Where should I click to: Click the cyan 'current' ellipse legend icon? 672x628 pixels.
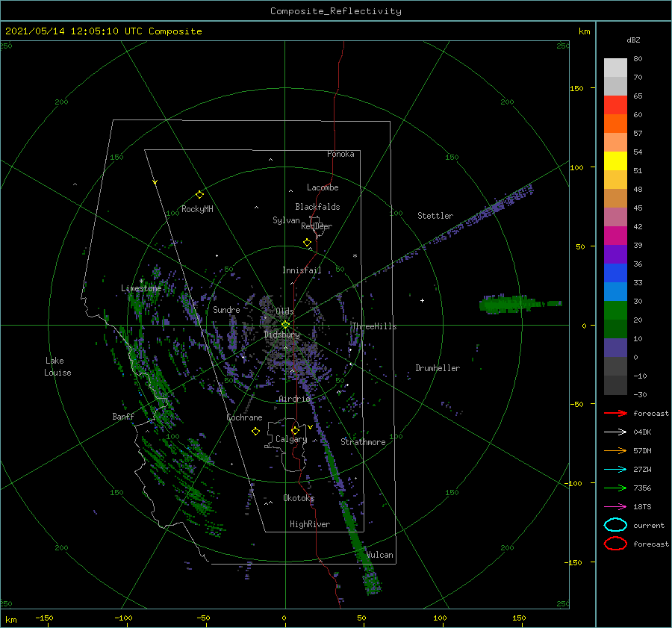click(615, 525)
